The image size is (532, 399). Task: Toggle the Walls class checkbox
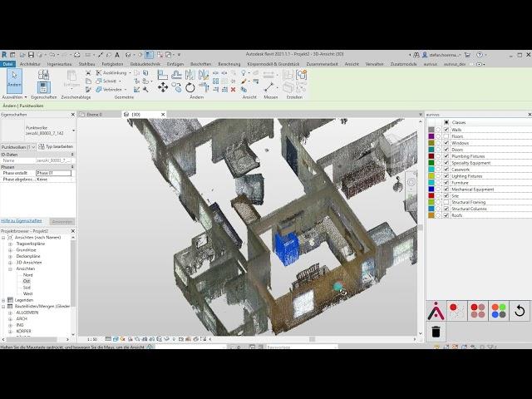point(446,130)
